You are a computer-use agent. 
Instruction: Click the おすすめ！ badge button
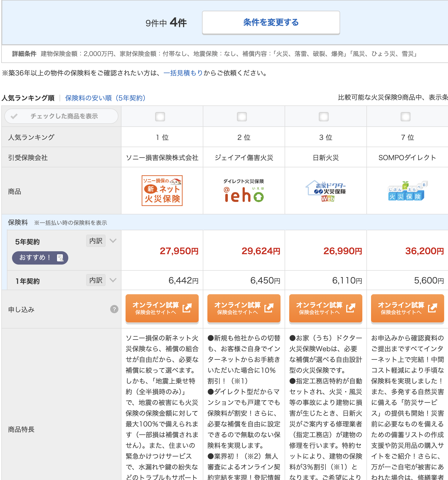[x=40, y=258]
